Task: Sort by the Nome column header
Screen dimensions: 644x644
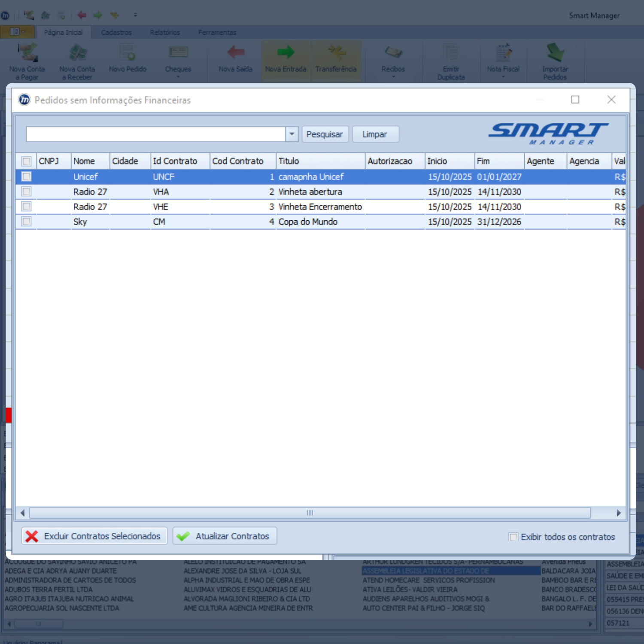Action: pyautogui.click(x=90, y=161)
